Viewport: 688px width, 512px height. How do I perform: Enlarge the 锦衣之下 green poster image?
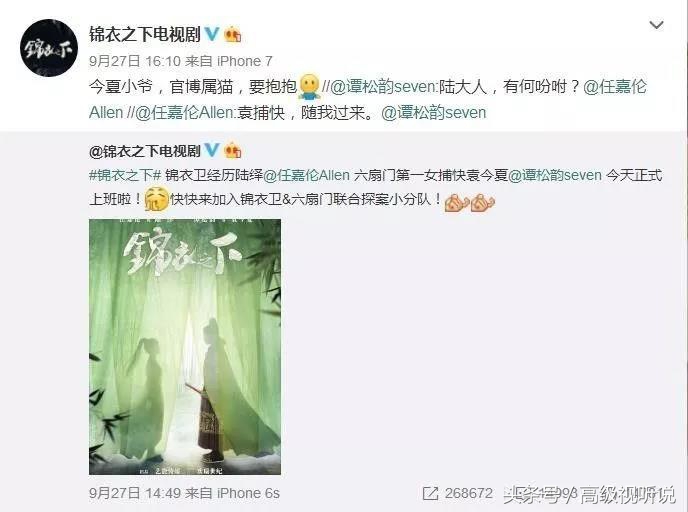(x=185, y=347)
